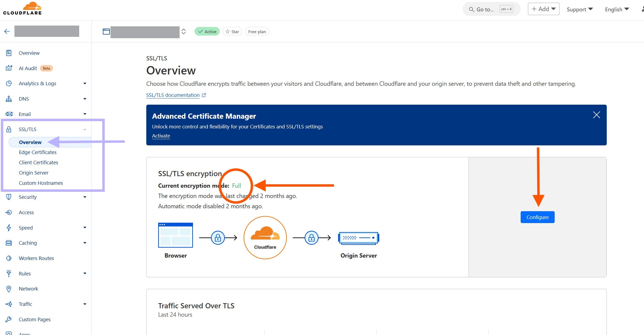Click the Caching sidebar icon
The image size is (644, 335).
[x=9, y=243]
